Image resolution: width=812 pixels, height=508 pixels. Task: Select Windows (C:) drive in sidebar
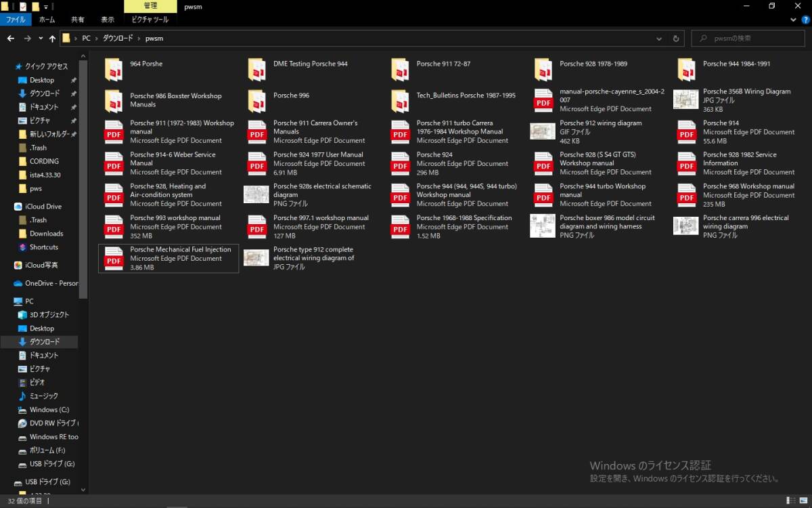(x=49, y=410)
